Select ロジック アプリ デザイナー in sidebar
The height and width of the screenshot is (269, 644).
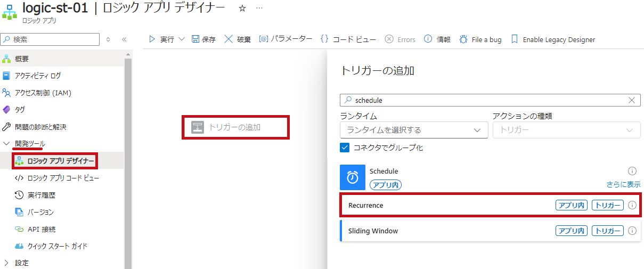click(62, 161)
